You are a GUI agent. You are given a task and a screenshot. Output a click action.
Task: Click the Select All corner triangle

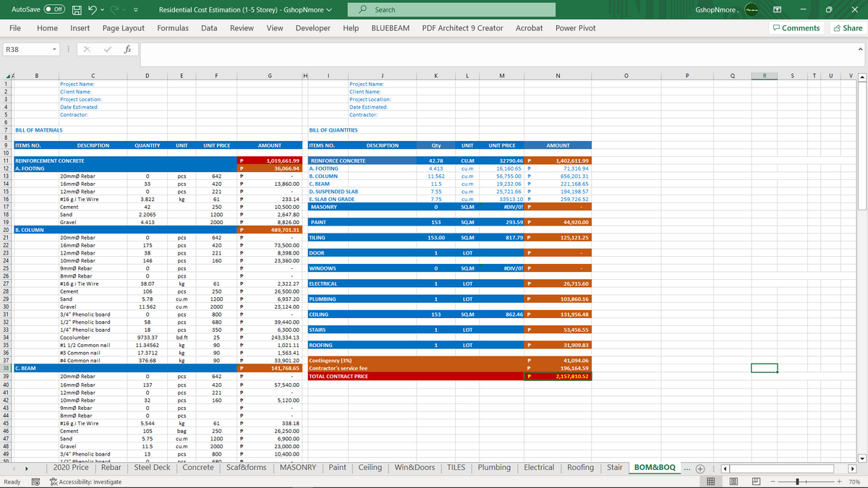[7, 77]
